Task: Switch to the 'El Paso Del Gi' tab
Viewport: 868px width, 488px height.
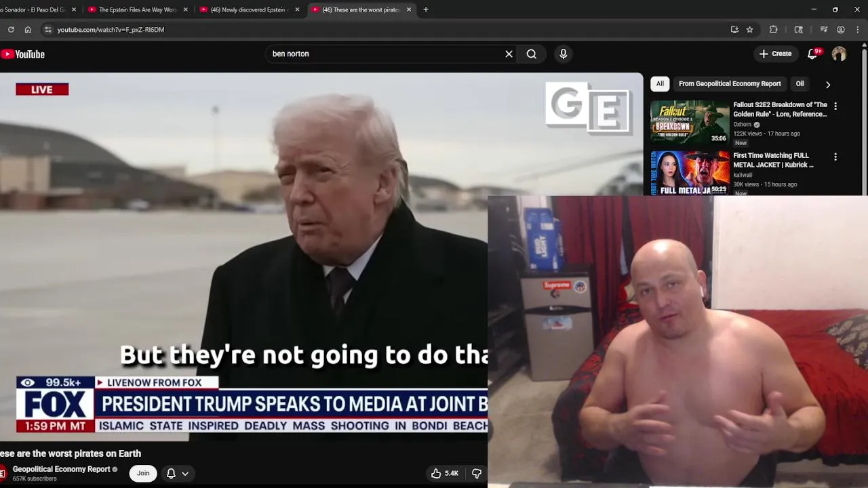Action: [x=33, y=9]
